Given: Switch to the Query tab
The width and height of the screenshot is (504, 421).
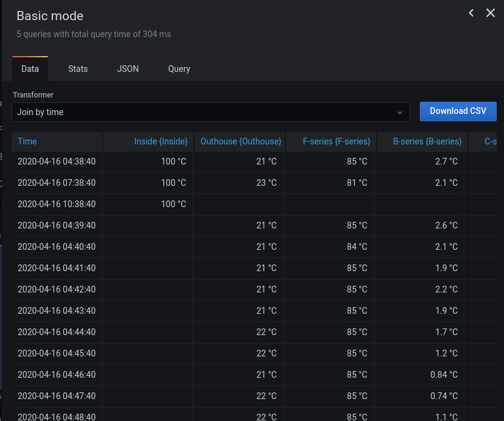Looking at the screenshot, I should [179, 69].
